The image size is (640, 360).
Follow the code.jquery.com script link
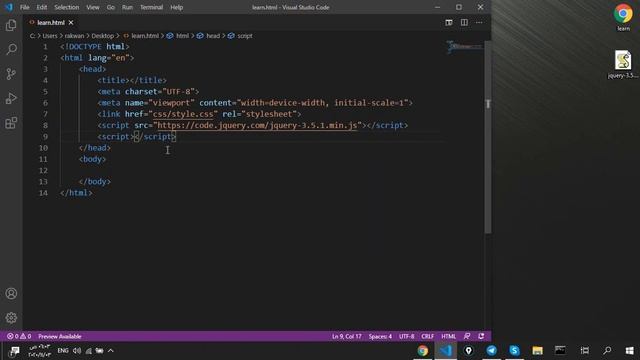(257, 125)
